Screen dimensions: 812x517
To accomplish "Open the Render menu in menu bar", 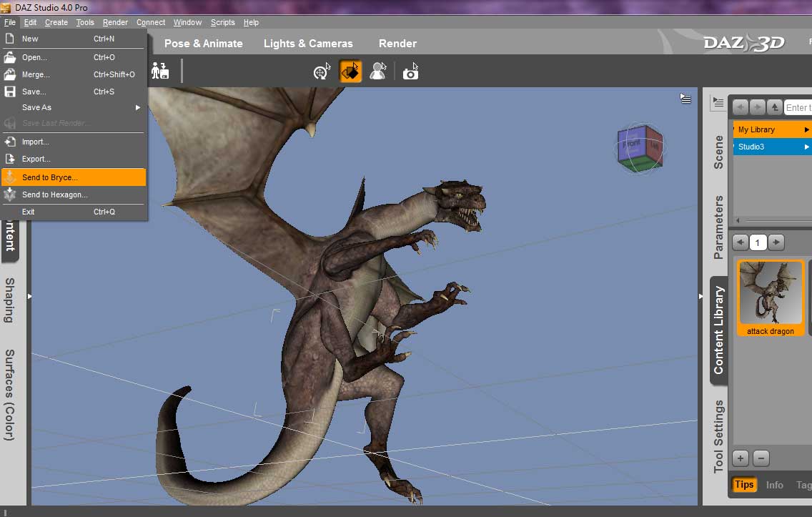I will pyautogui.click(x=115, y=22).
